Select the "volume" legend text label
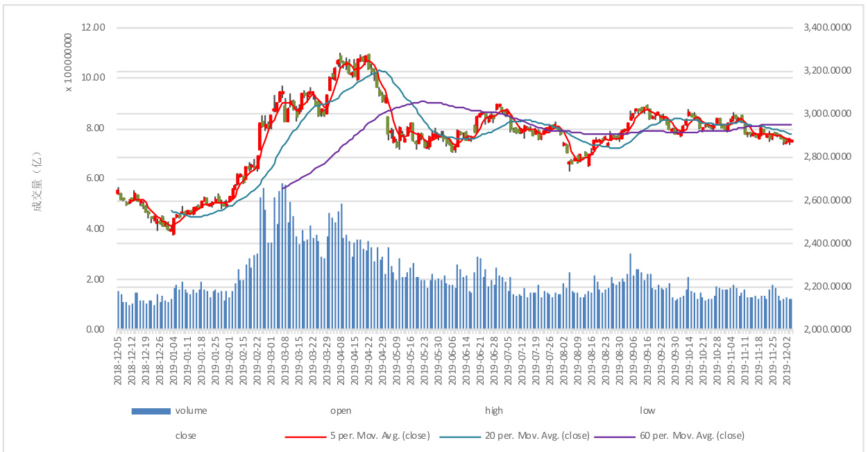 coord(191,411)
